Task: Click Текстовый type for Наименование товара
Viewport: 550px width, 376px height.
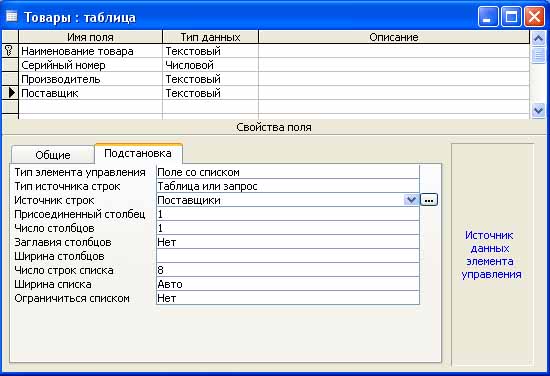Action: pos(210,51)
